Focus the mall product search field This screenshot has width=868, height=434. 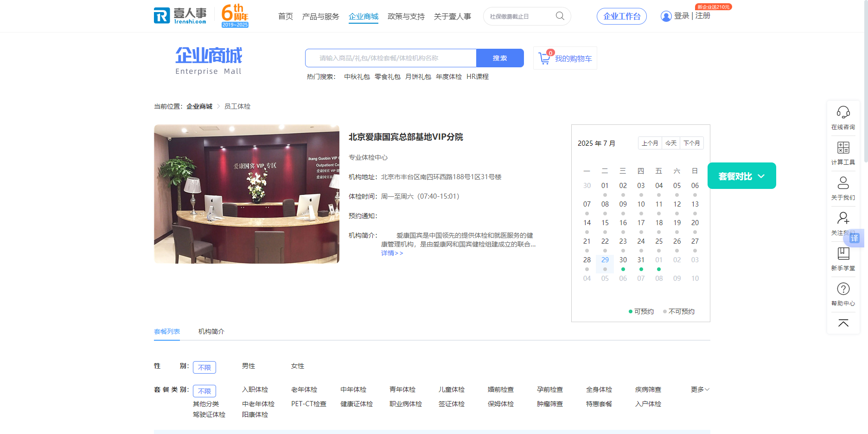pyautogui.click(x=391, y=58)
